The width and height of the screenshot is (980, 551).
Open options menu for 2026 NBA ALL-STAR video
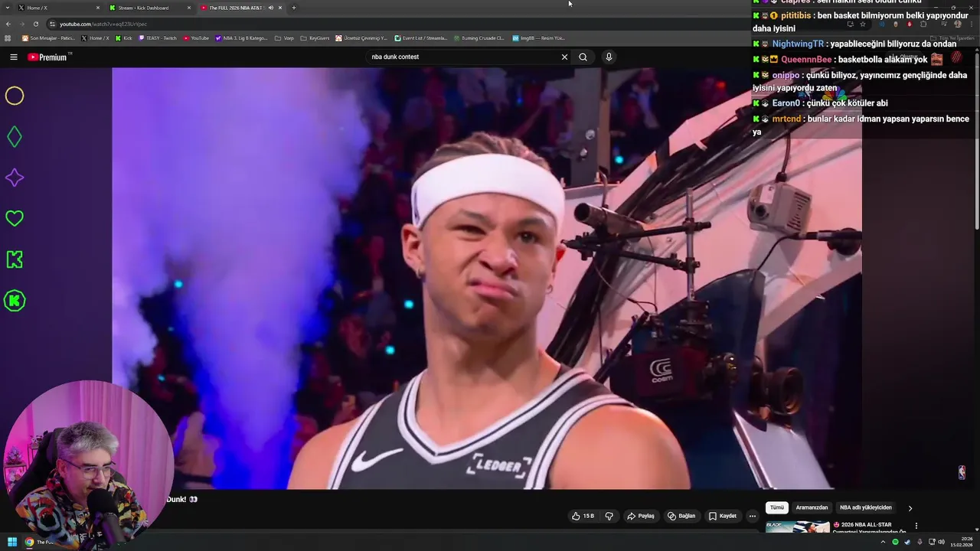916,526
